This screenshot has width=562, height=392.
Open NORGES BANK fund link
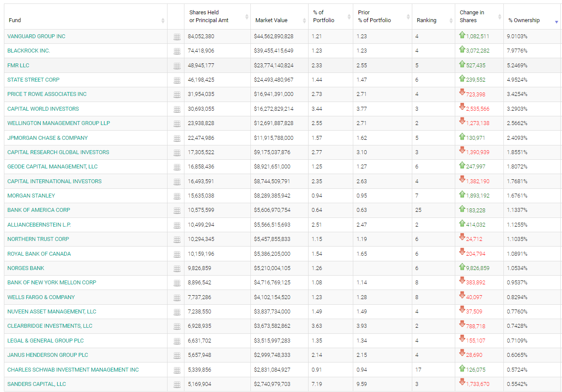[x=26, y=268]
